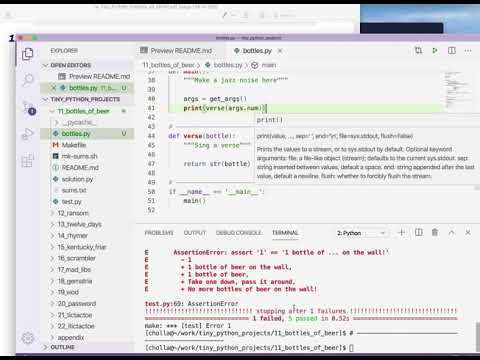The width and height of the screenshot is (480, 360).
Task: Click 'test.py:60: AssertionError' in terminal
Action: pos(191,304)
